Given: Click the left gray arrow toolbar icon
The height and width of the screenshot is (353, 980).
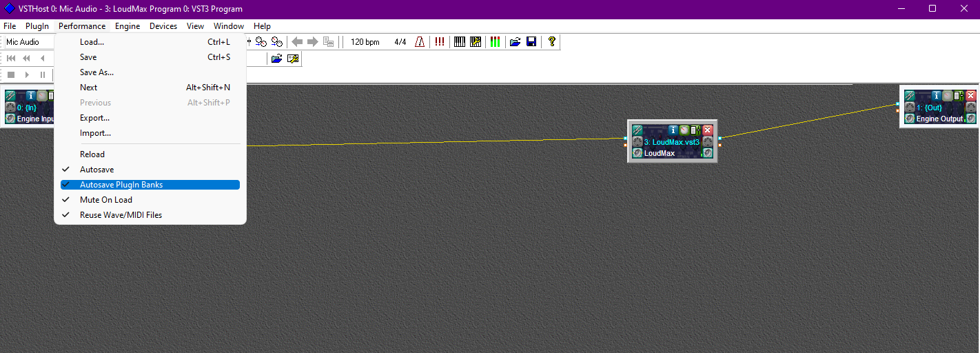Looking at the screenshot, I should [x=298, y=42].
